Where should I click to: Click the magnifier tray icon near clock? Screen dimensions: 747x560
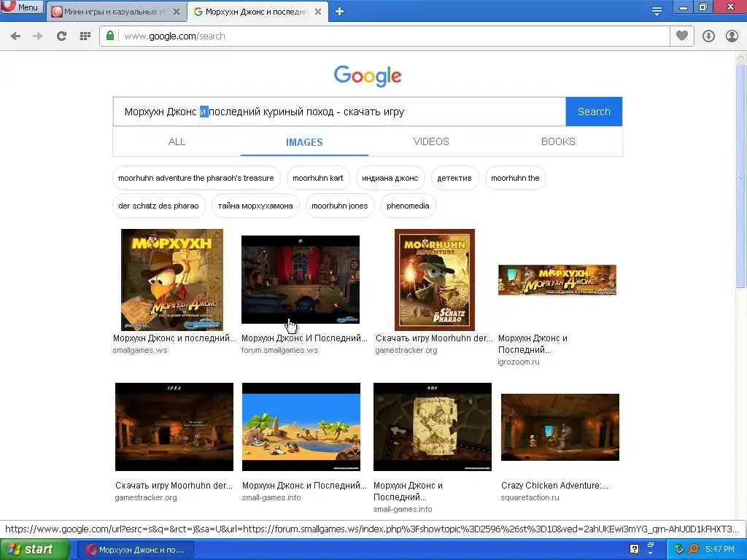point(694,549)
